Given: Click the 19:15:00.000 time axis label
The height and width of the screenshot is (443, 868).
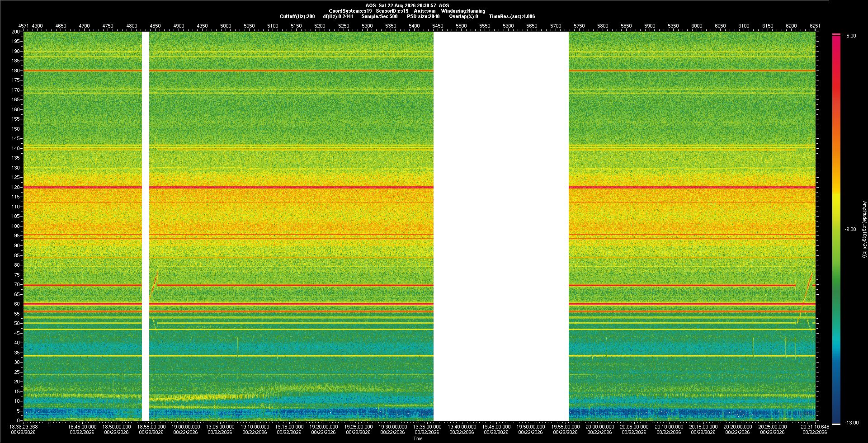Looking at the screenshot, I should (x=289, y=426).
